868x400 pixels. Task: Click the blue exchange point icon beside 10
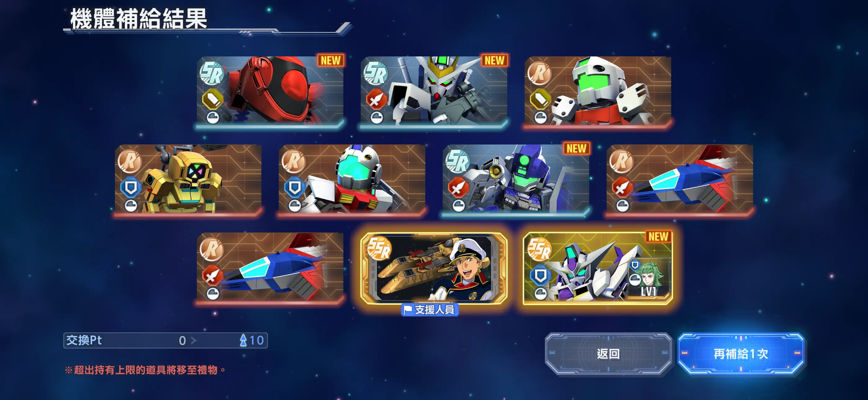[x=243, y=340]
